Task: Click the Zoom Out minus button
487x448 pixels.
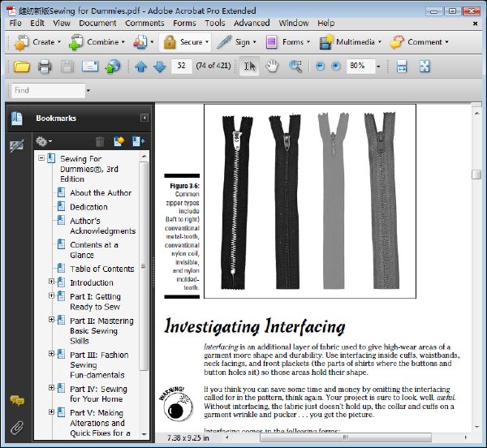Action: pyautogui.click(x=321, y=66)
